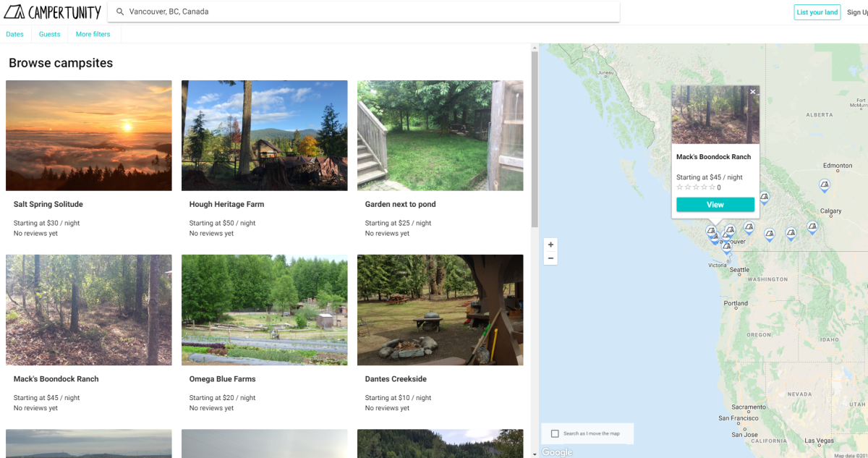The height and width of the screenshot is (458, 868).
Task: Expand More filters
Action: click(x=93, y=33)
